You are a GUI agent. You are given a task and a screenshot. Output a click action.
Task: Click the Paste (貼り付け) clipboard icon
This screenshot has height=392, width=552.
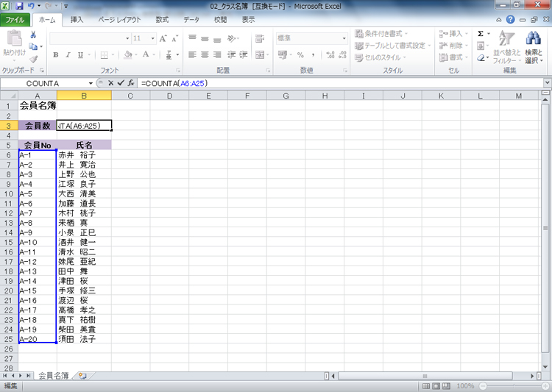15,38
